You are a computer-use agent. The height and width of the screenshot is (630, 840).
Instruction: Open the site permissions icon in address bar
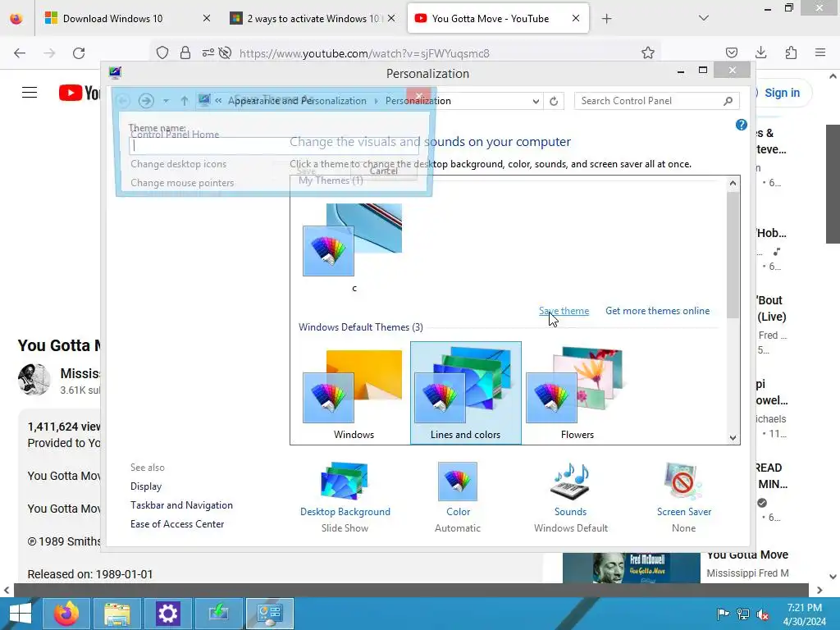click(x=208, y=52)
